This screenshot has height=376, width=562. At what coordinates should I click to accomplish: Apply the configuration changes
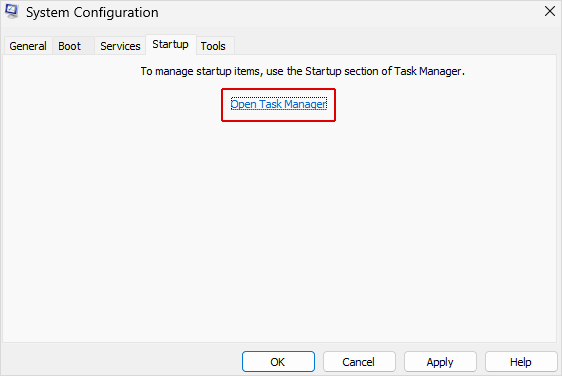440,362
